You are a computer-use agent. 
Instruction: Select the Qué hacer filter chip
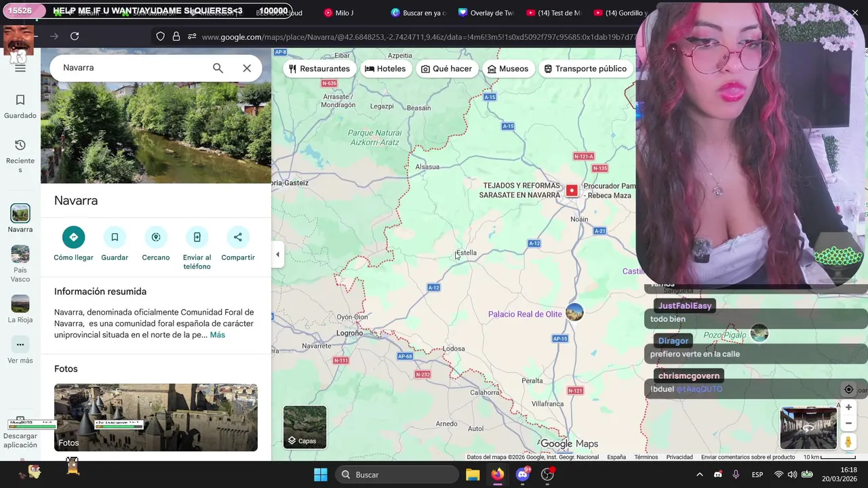point(446,68)
